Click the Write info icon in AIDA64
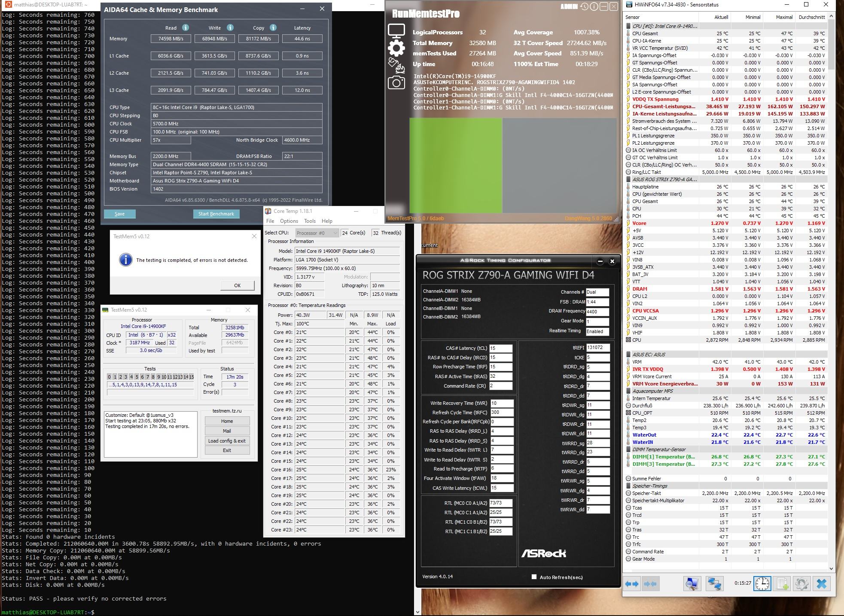Screen dimensions: 844x616 tap(230, 27)
